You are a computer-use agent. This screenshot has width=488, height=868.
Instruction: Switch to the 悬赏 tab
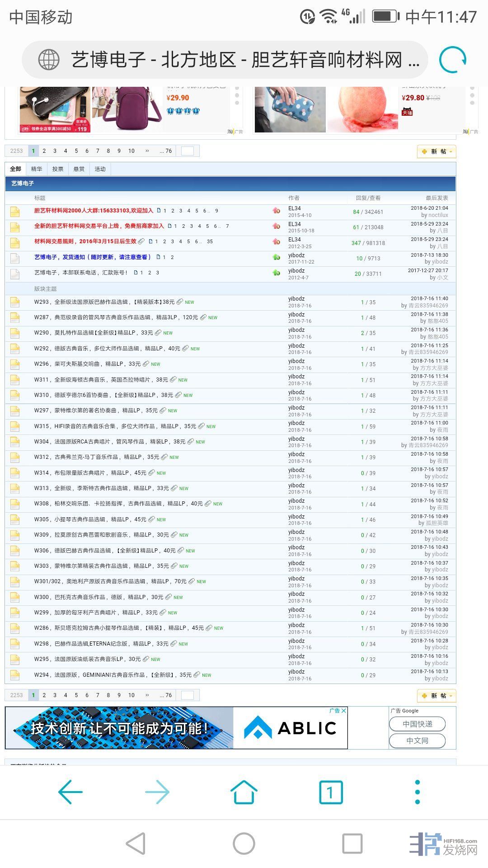click(79, 169)
